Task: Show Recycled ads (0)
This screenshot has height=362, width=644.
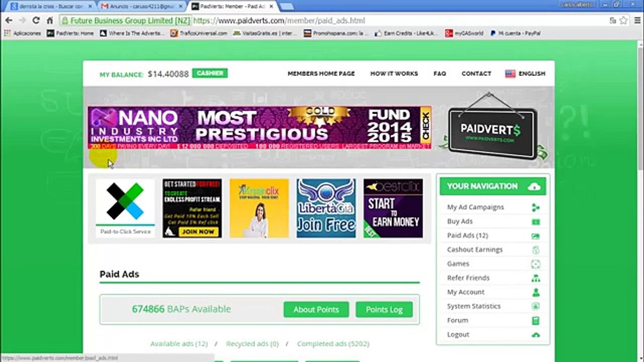Action: (252, 344)
